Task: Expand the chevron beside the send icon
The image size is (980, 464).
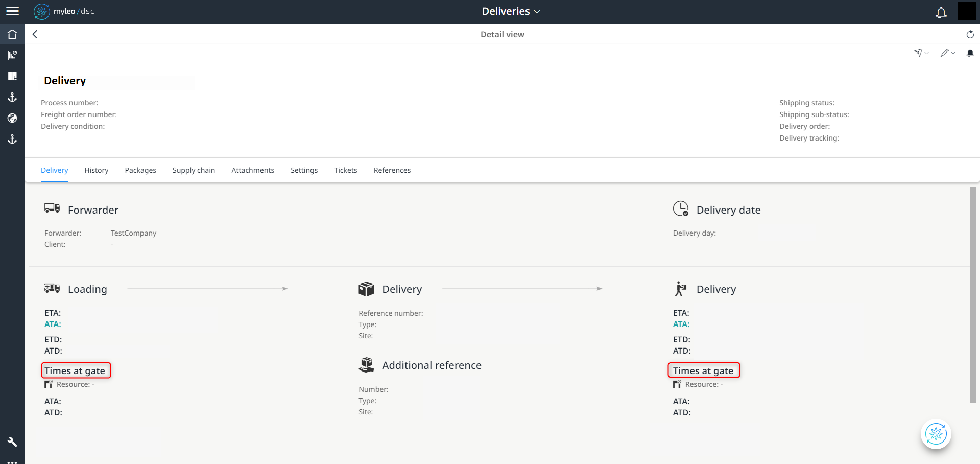Action: 926,53
